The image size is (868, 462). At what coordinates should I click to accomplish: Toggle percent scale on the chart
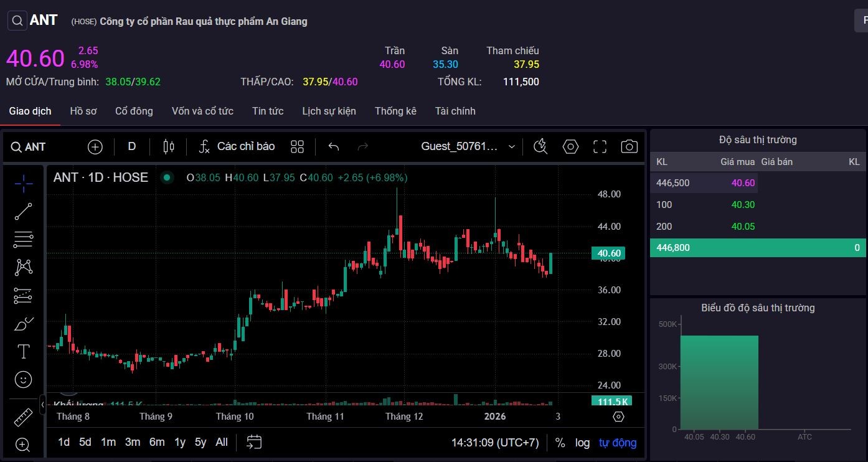pos(560,443)
